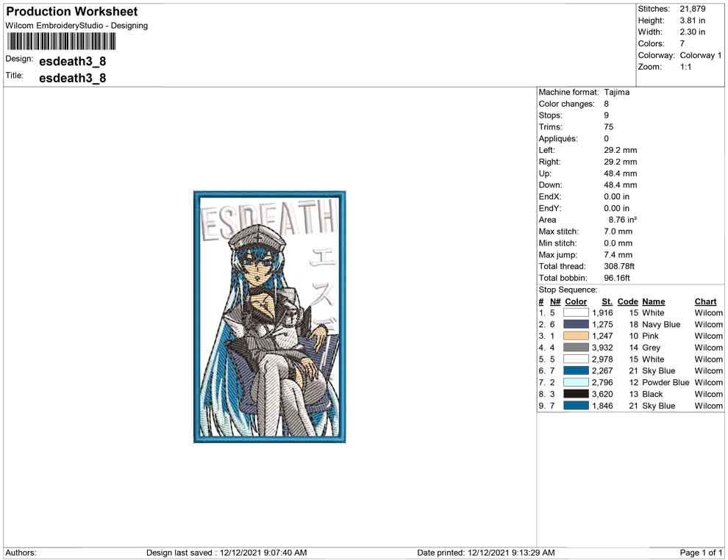
Task: Click the 'Chart' column header
Action: click(705, 301)
